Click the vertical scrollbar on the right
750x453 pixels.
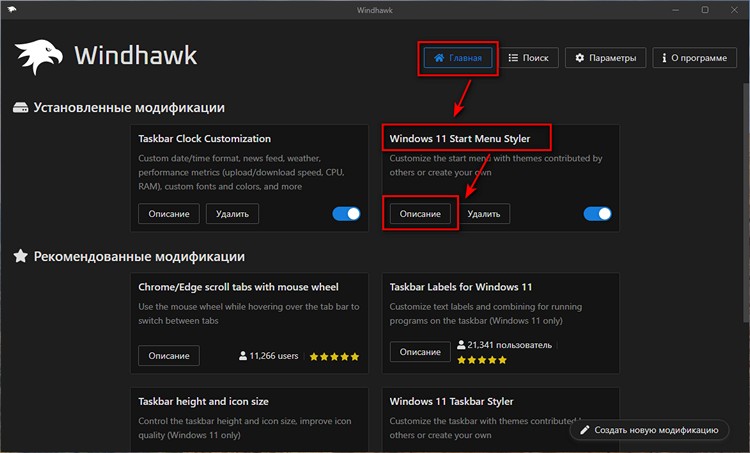(x=746, y=201)
